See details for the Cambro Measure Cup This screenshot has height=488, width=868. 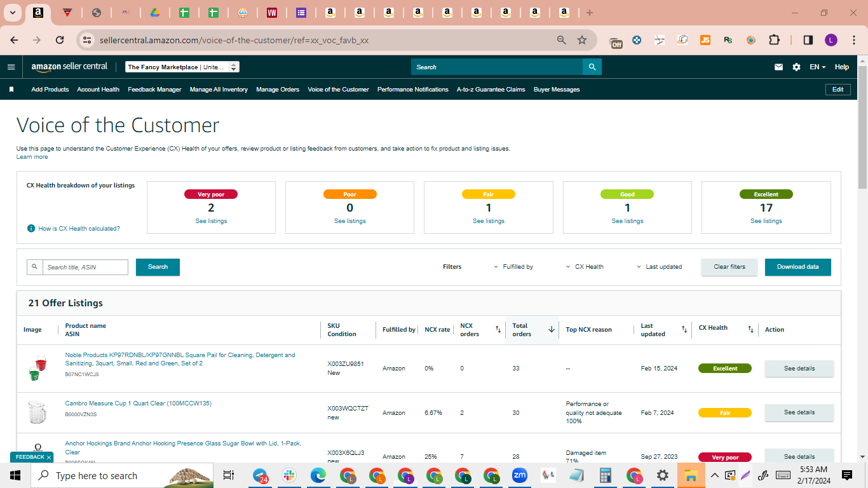(x=799, y=412)
